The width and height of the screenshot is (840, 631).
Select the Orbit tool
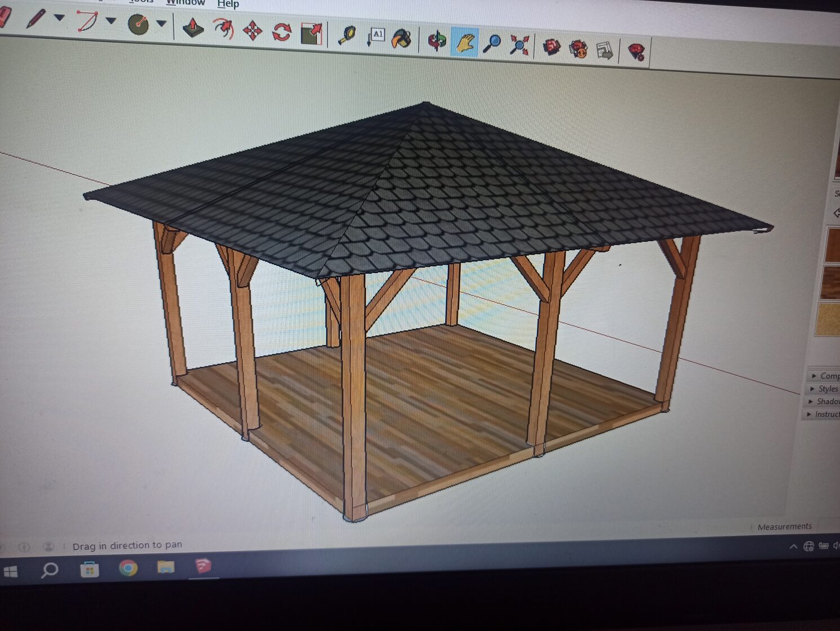point(437,41)
